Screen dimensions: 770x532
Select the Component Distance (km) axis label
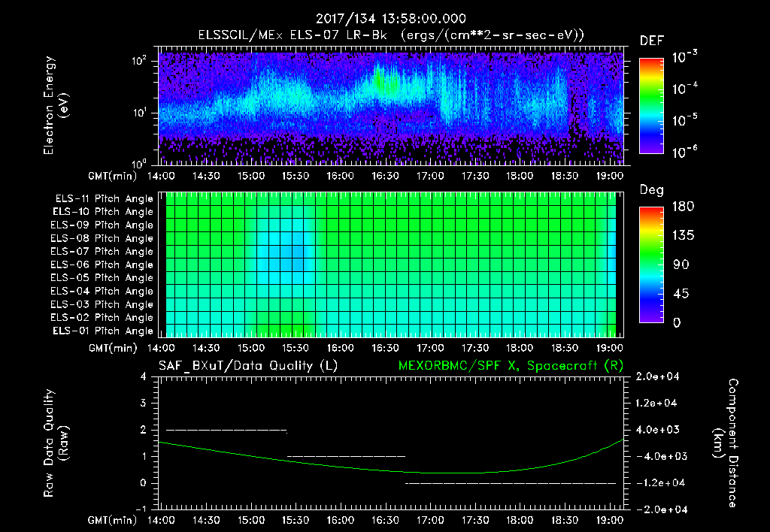pyautogui.click(x=726, y=443)
